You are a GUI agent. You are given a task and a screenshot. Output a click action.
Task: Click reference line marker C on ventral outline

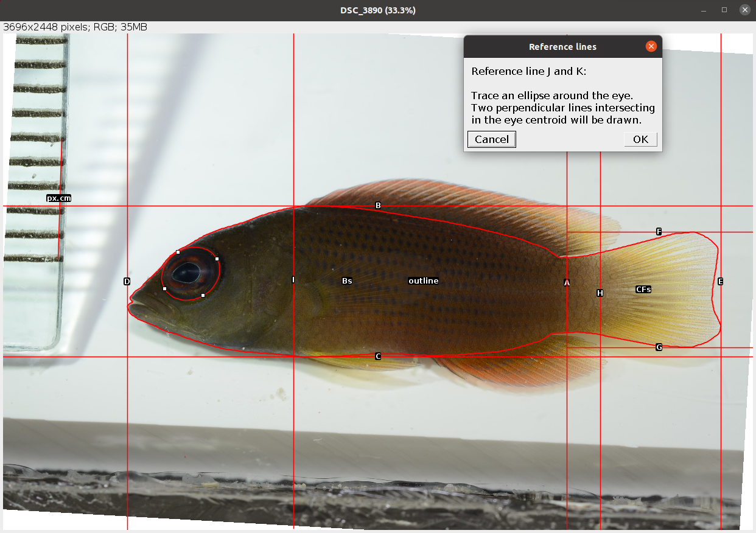[378, 355]
